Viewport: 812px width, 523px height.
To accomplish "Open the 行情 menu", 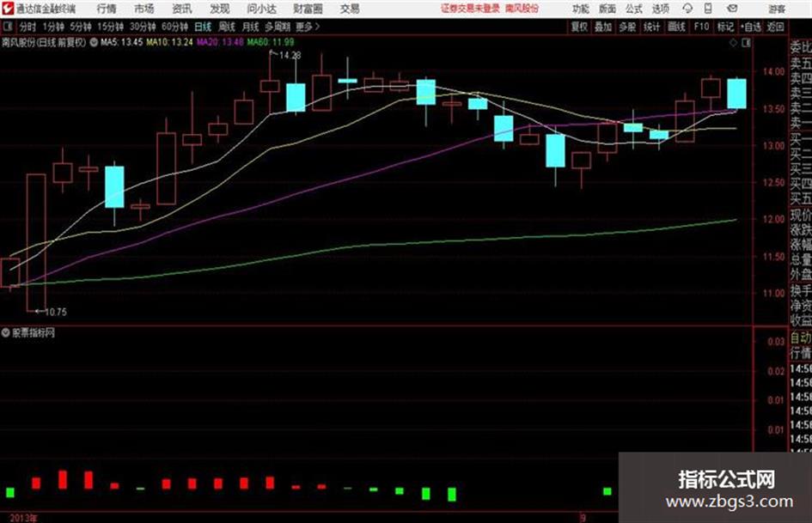I will (107, 9).
